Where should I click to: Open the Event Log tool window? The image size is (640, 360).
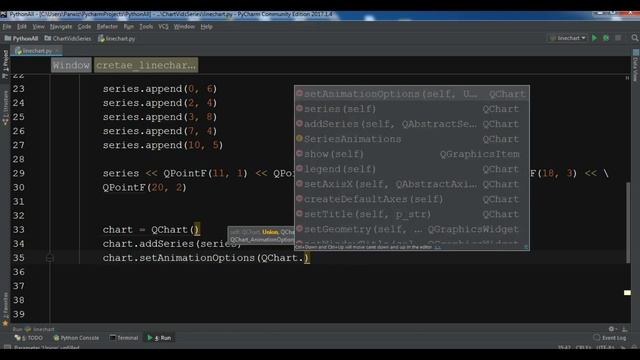click(609, 338)
